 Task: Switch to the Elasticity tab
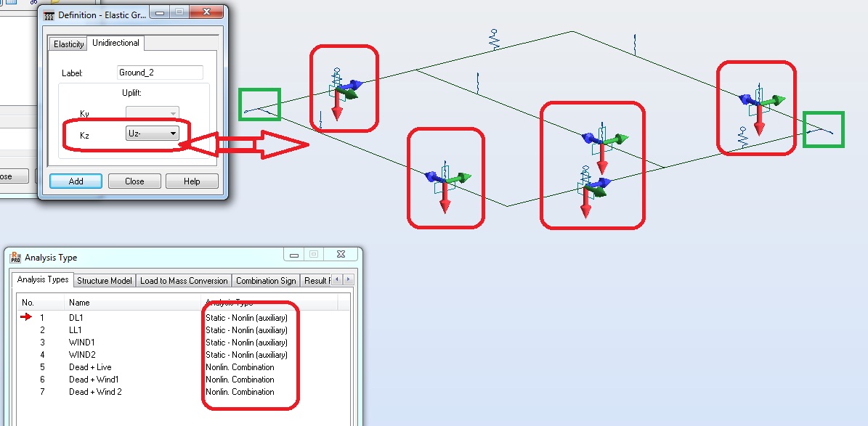point(69,44)
